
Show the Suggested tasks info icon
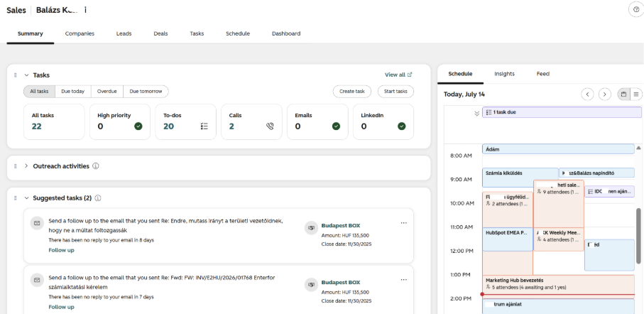point(98,198)
